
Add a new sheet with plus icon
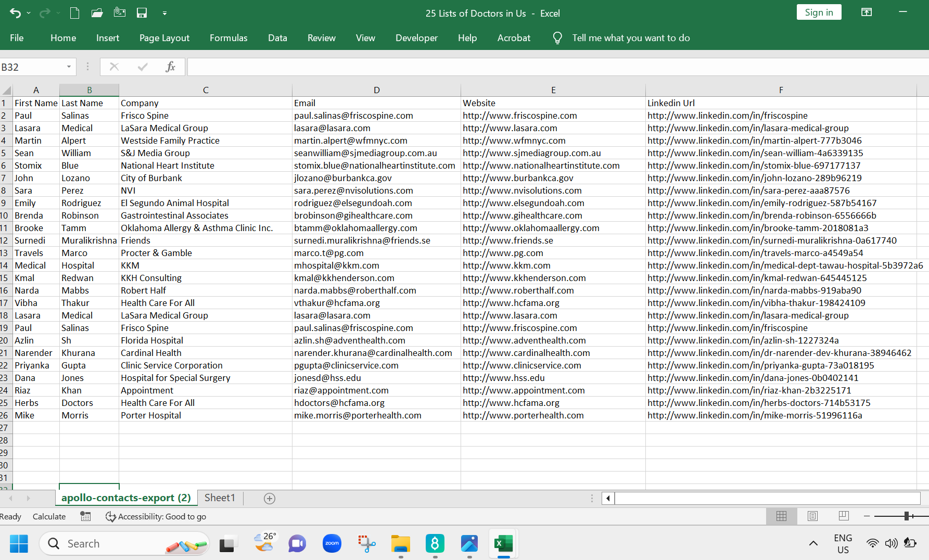click(x=269, y=499)
